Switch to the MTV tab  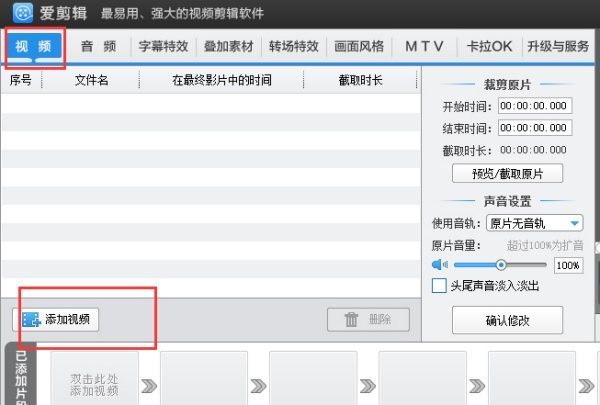424,47
